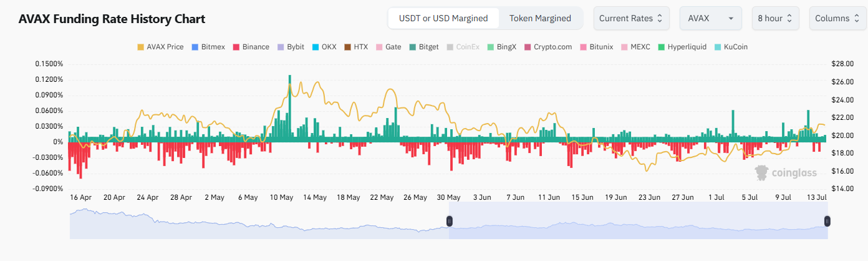This screenshot has width=868, height=261.
Task: Toggle Gate series in legend
Action: pos(388,47)
